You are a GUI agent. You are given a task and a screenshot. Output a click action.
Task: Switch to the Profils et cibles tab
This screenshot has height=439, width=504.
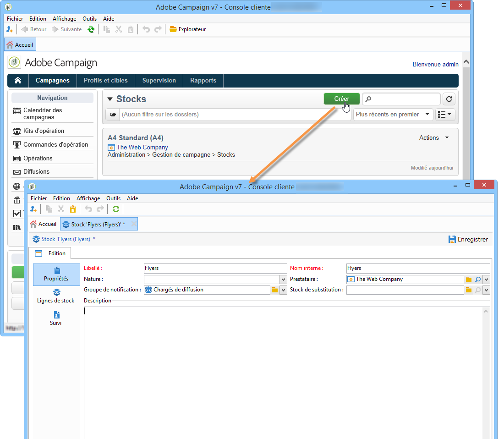(105, 80)
